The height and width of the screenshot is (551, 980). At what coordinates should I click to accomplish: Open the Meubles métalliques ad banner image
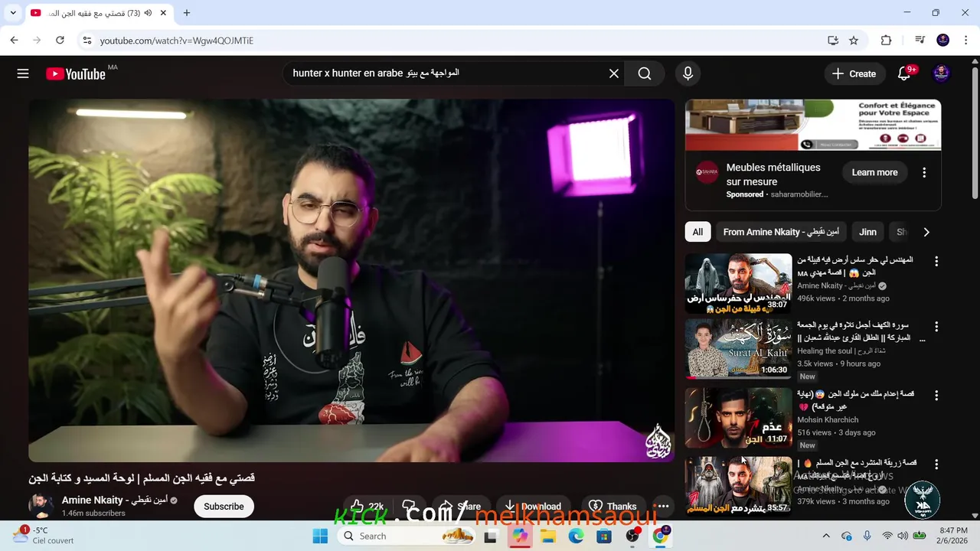coord(813,125)
